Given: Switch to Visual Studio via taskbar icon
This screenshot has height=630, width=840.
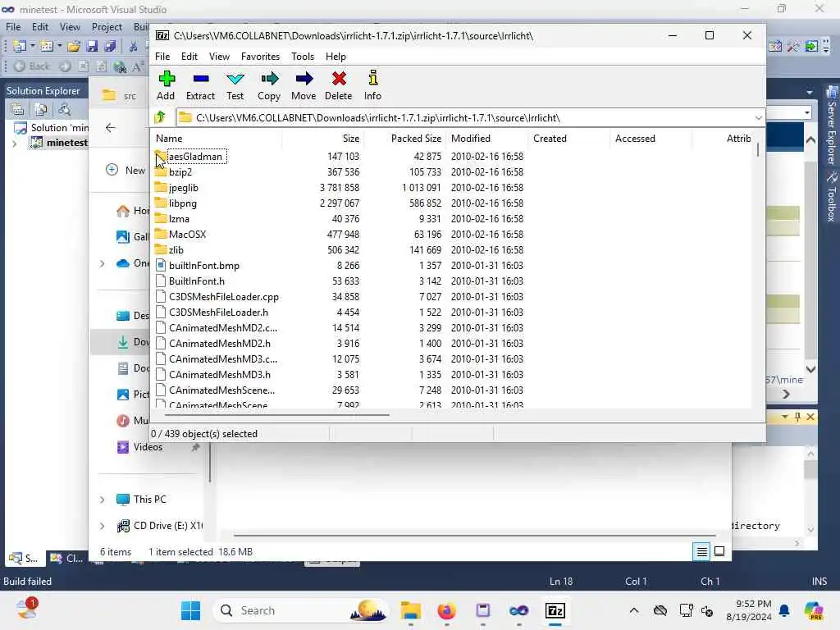Looking at the screenshot, I should coord(518,610).
